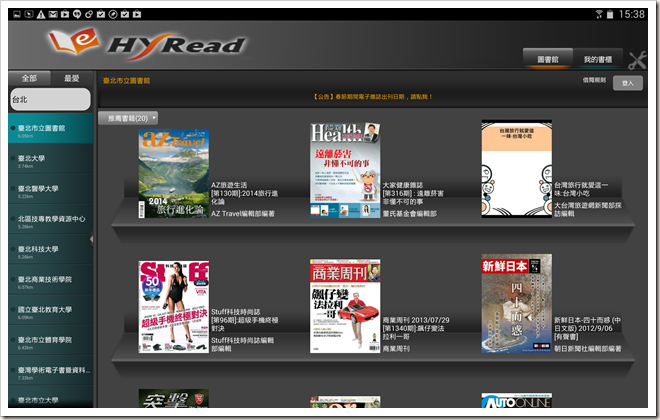Select 北區技專教學資源中心 in library list

(51, 219)
